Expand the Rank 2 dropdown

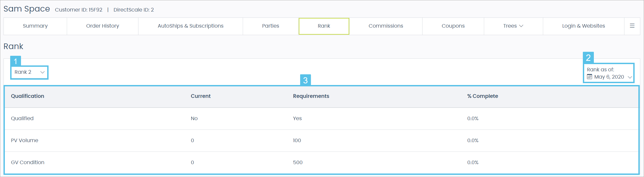29,72
